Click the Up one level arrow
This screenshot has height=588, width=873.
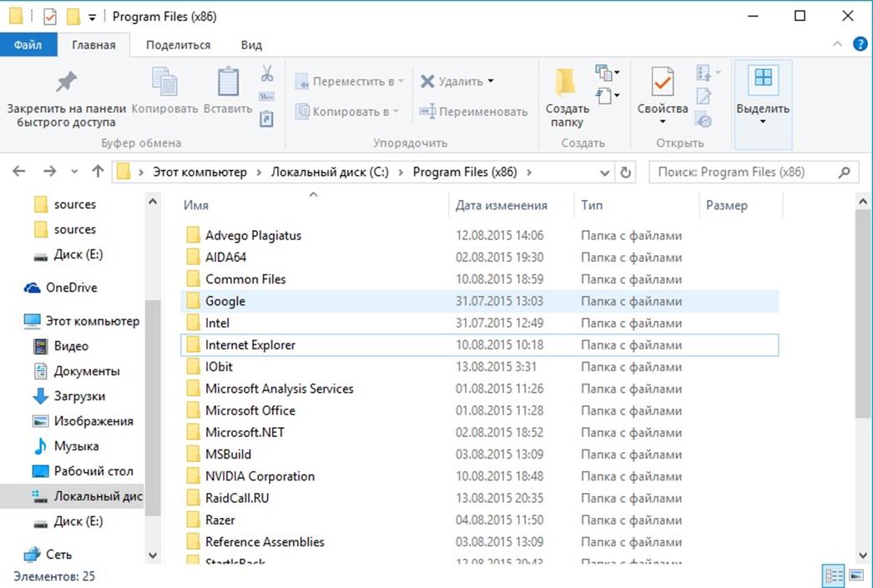tap(98, 171)
